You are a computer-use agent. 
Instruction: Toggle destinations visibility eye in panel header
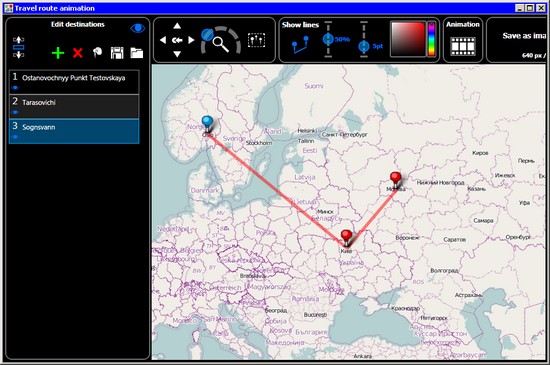[x=138, y=28]
